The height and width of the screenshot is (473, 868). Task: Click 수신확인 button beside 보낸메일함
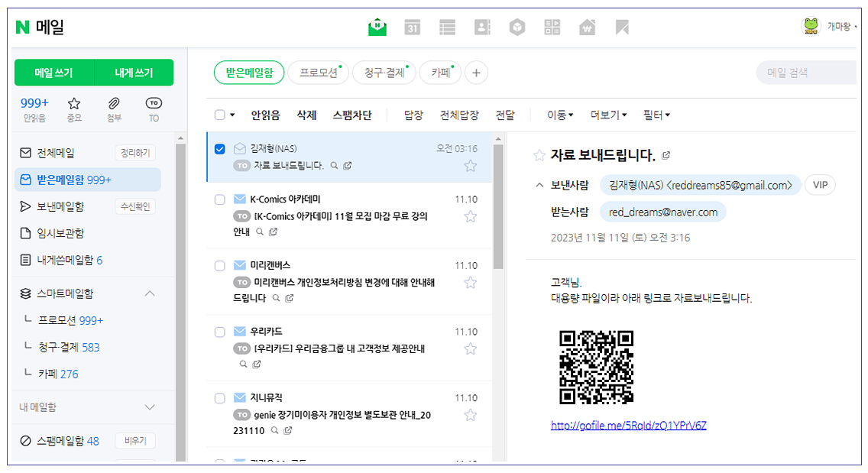click(135, 206)
